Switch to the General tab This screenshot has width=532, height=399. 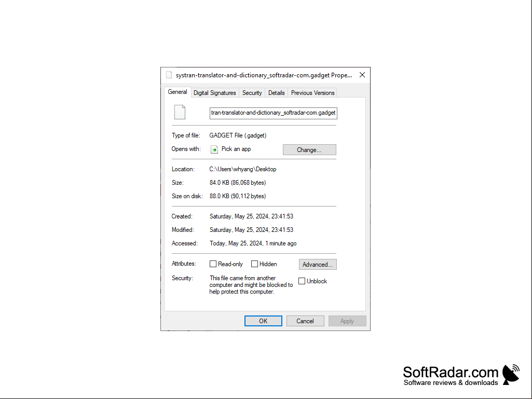click(x=178, y=92)
